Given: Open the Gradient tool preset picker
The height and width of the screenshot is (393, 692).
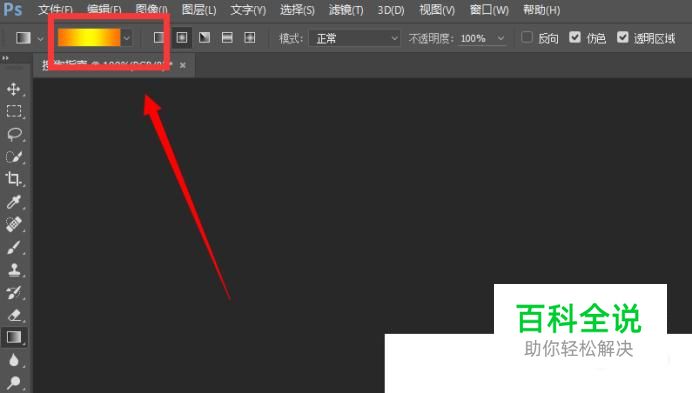Looking at the screenshot, I should 23,38.
